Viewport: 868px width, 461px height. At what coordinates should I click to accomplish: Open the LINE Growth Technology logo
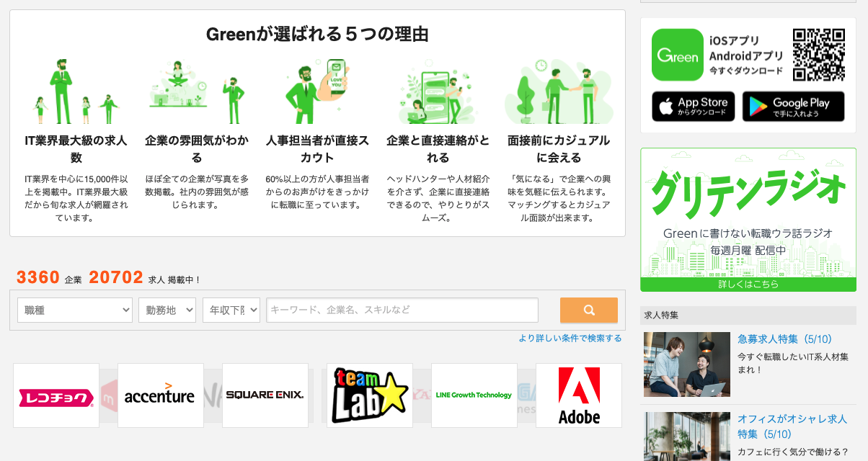pyautogui.click(x=474, y=395)
